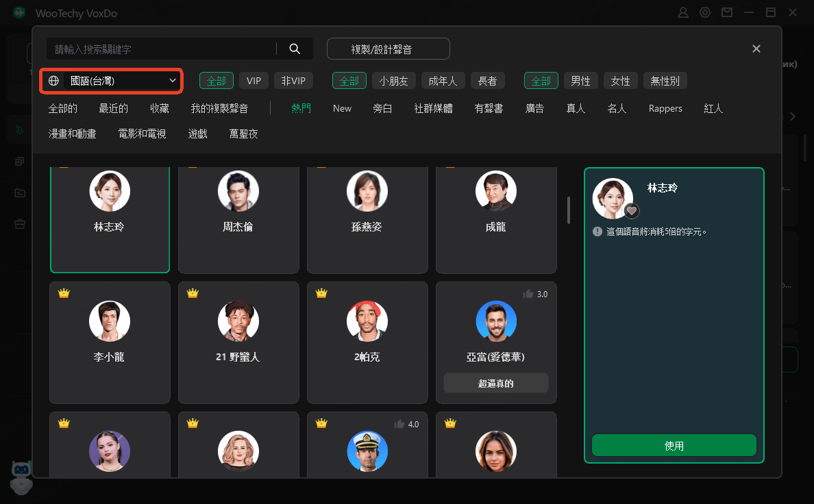This screenshot has width=814, height=504.
Task: Filter voices by 無性別
Action: pyautogui.click(x=665, y=81)
